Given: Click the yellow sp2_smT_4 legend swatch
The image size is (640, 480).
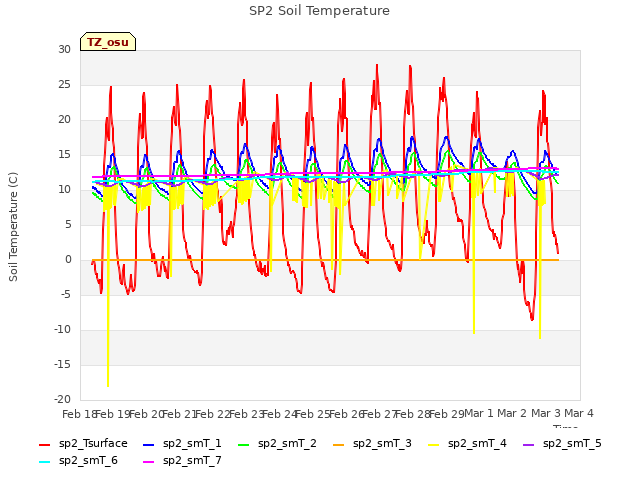Looking at the screenshot, I should (434, 444).
